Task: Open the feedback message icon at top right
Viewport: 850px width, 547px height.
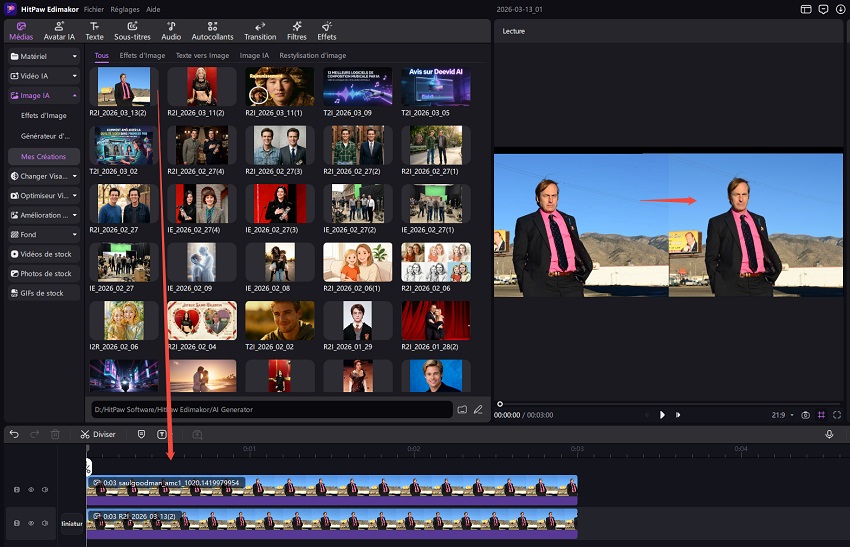Action: (823, 9)
